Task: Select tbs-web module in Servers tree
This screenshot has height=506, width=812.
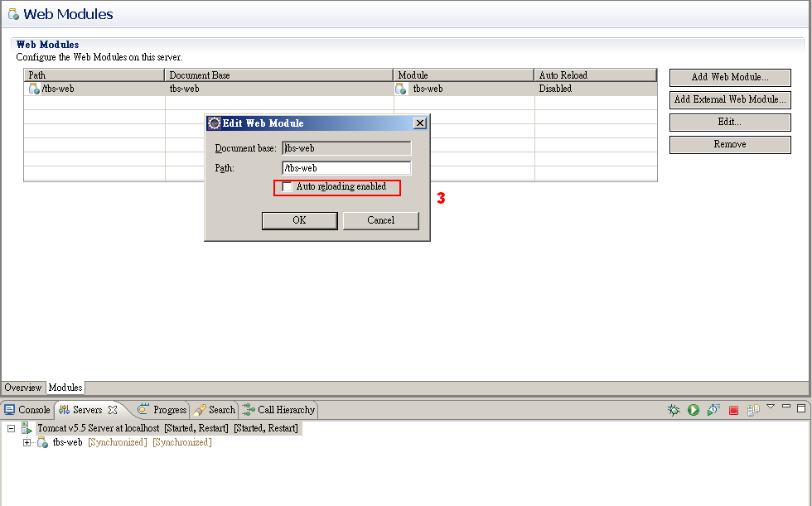Action: (67, 442)
